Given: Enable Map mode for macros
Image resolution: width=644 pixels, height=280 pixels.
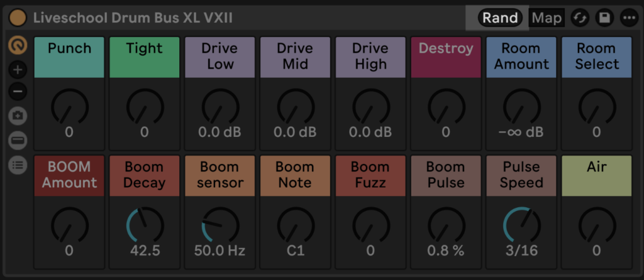Looking at the screenshot, I should pyautogui.click(x=547, y=18).
